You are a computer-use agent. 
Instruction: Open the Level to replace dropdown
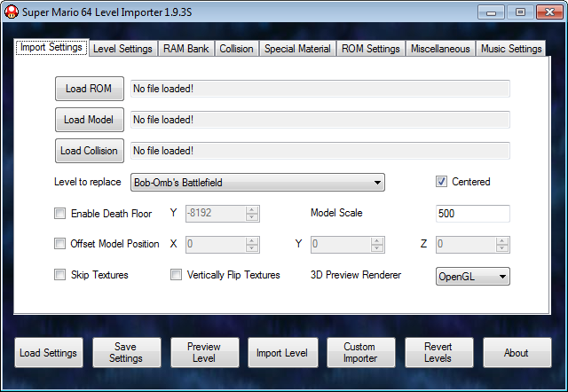[x=257, y=183]
